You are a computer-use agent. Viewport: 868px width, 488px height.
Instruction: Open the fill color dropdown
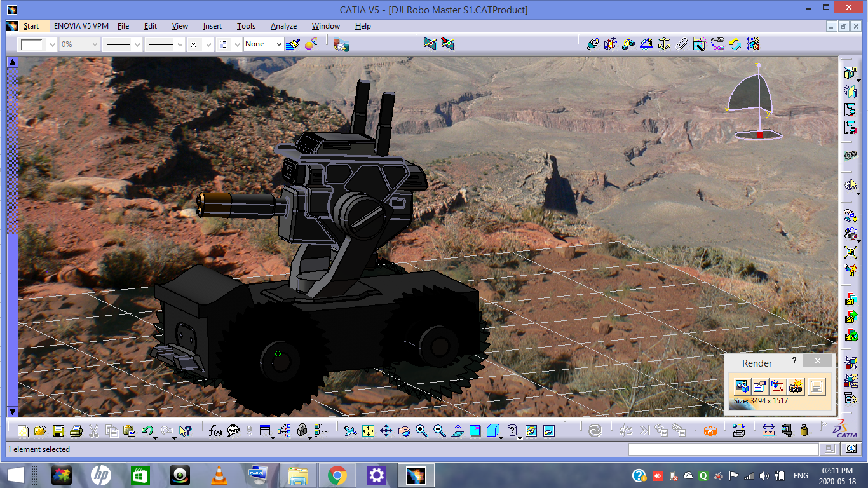[x=51, y=44]
